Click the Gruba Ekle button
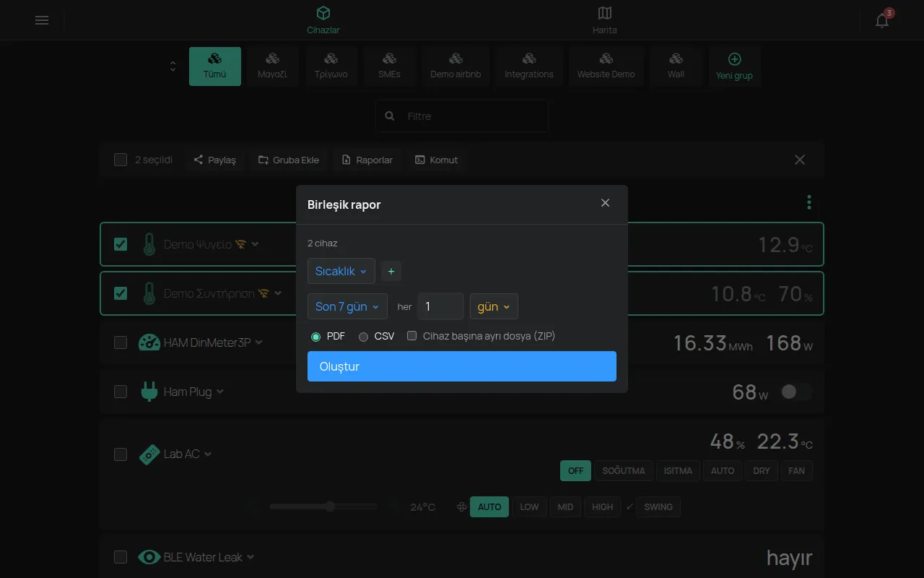This screenshot has height=578, width=924. (x=289, y=160)
